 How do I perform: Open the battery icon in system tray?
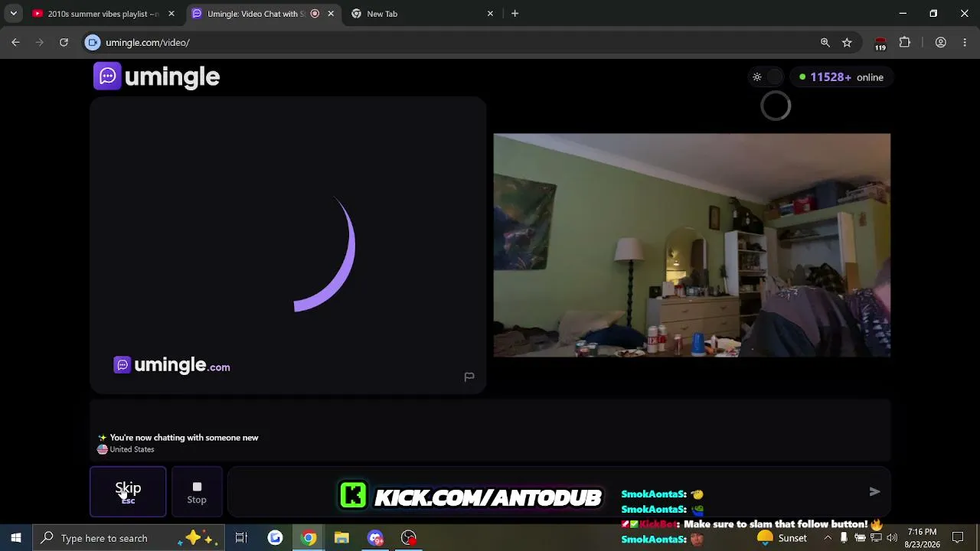[860, 538]
